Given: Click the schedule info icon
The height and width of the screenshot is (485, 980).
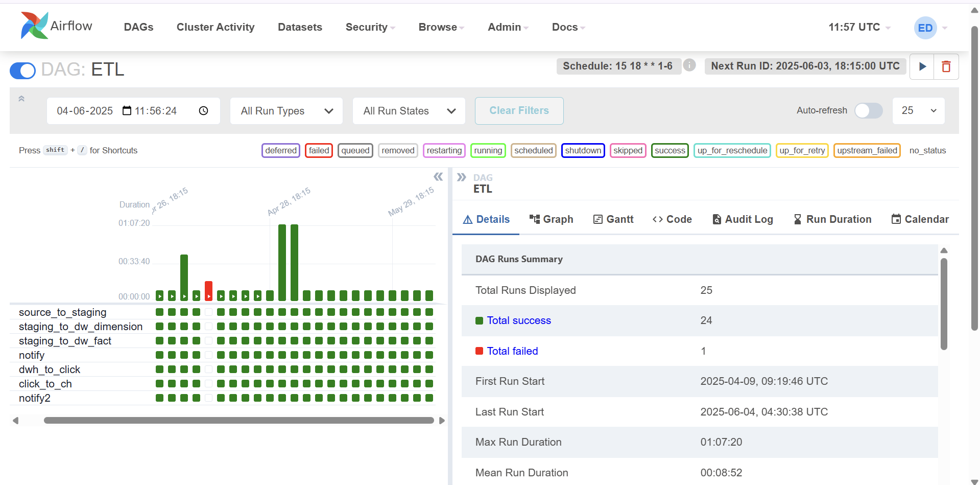Looking at the screenshot, I should pyautogui.click(x=689, y=65).
